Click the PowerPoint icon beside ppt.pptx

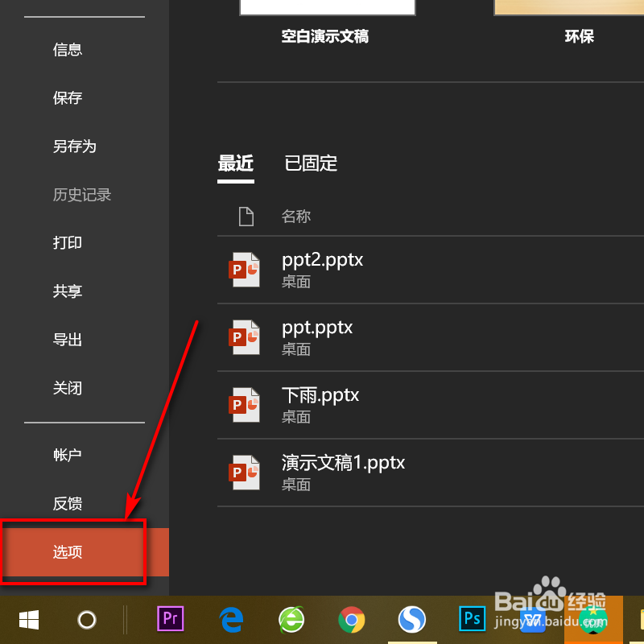click(x=244, y=337)
